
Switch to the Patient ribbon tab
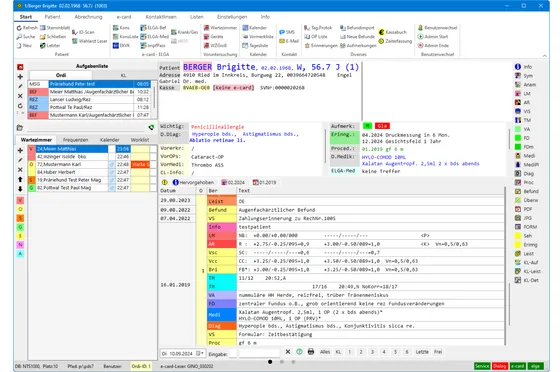tap(52, 17)
